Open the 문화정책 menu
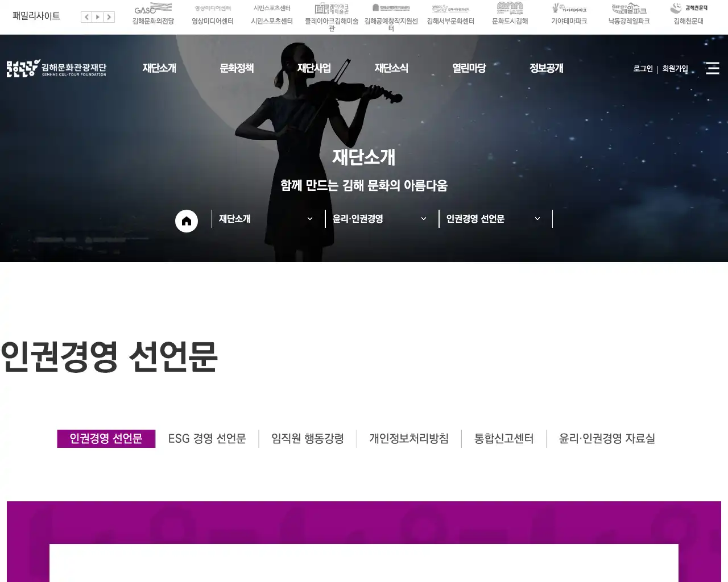 pyautogui.click(x=237, y=68)
